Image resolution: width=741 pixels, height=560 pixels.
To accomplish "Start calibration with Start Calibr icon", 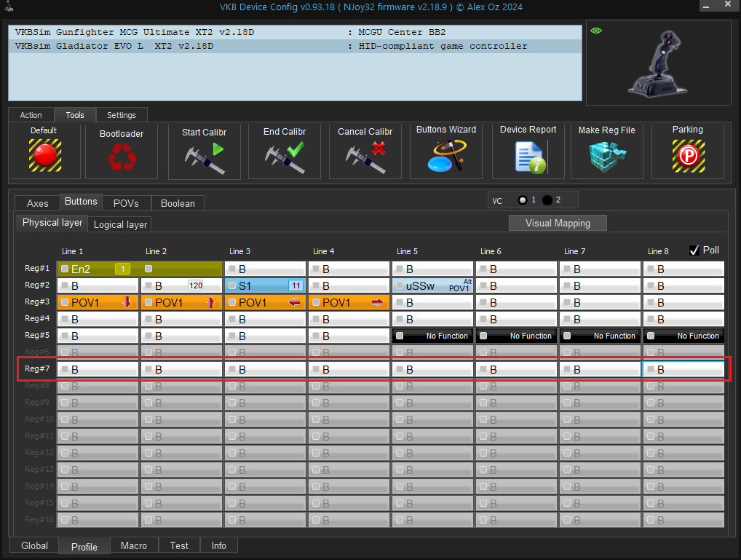I will [x=205, y=157].
